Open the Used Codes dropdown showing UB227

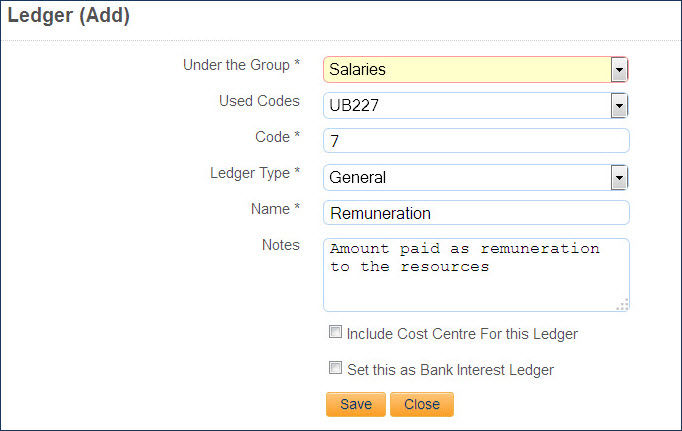click(x=476, y=105)
